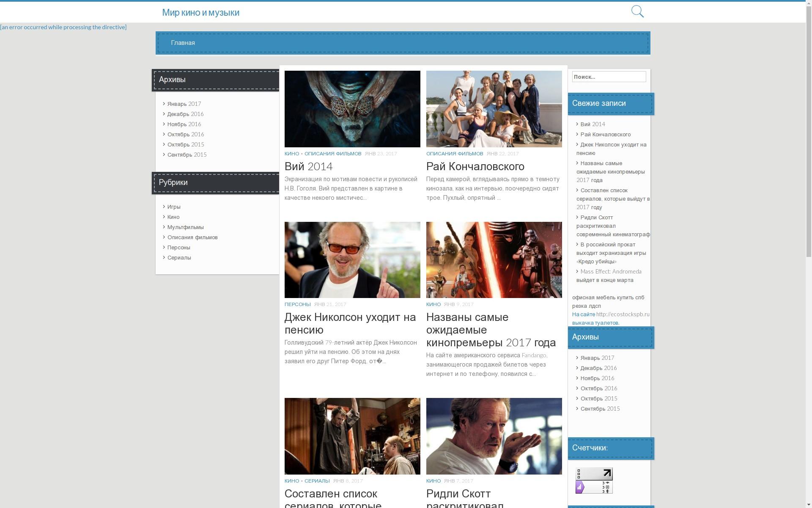812x508 pixels.
Task: Open the Вий 2014 creature thumbnail
Action: [352, 109]
